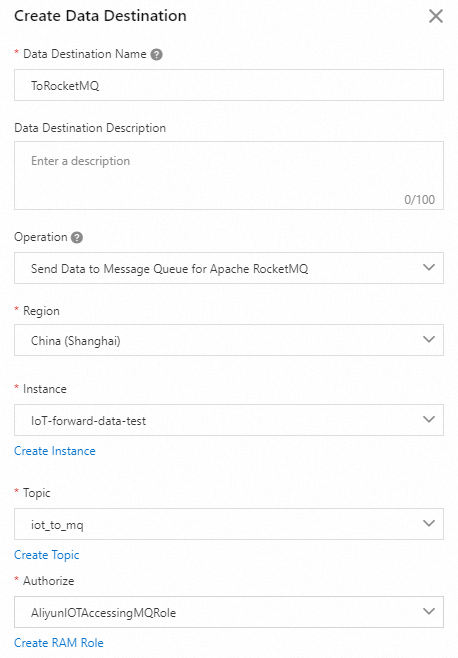
Task: Open the Create RAM Role link
Action: tap(59, 643)
